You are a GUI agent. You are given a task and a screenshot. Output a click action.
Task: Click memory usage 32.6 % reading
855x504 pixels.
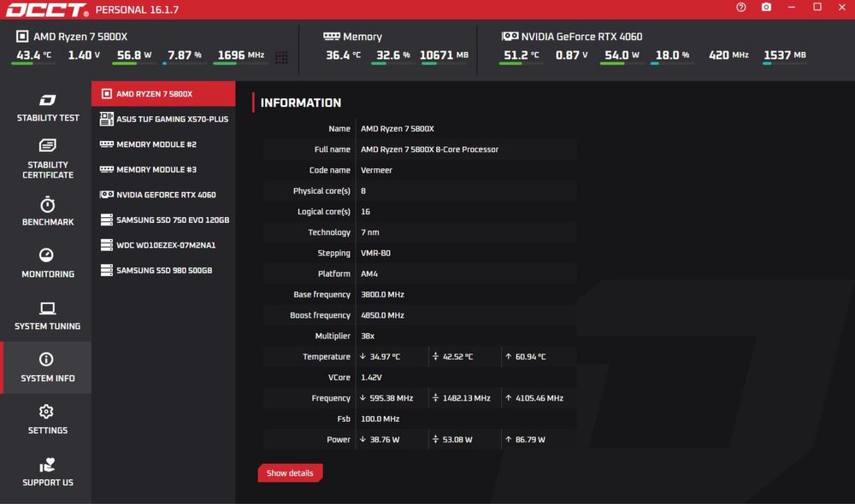(x=392, y=55)
